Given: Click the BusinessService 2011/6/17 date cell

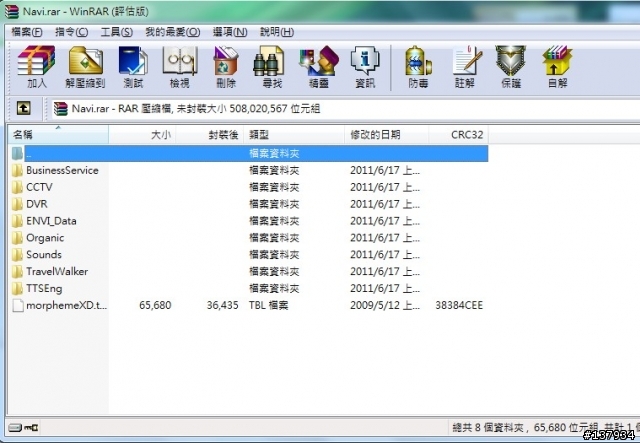Looking at the screenshot, I should click(385, 170).
